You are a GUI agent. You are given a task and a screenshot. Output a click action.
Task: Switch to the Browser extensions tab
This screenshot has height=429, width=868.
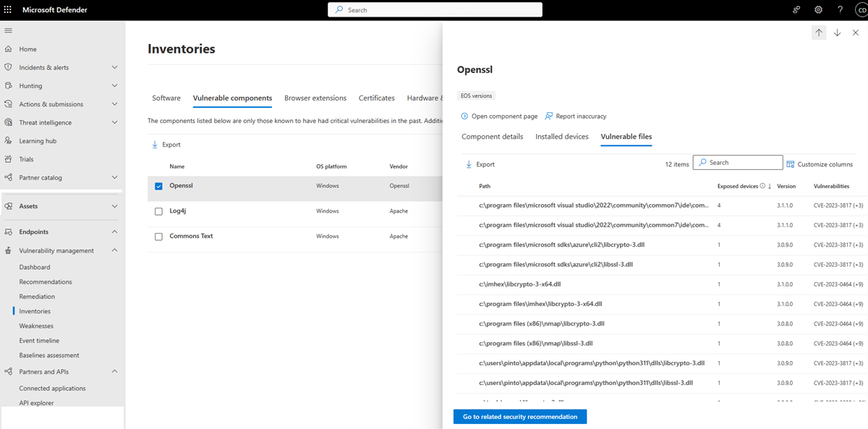315,98
